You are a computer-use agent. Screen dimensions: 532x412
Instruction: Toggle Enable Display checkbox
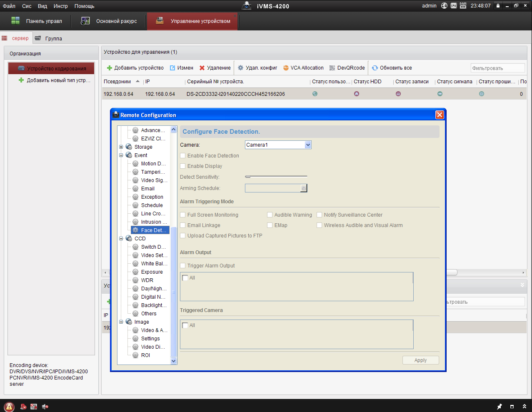click(x=182, y=166)
